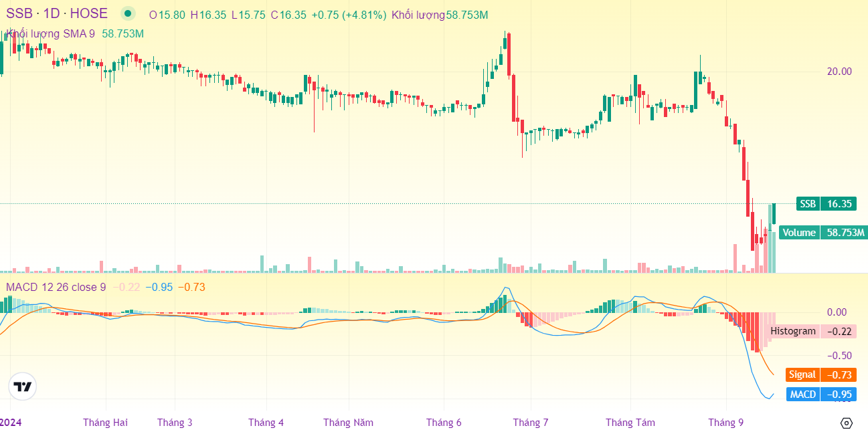Click the change value +0.75 (+4.81%)
The width and height of the screenshot is (868, 432).
point(349,14)
